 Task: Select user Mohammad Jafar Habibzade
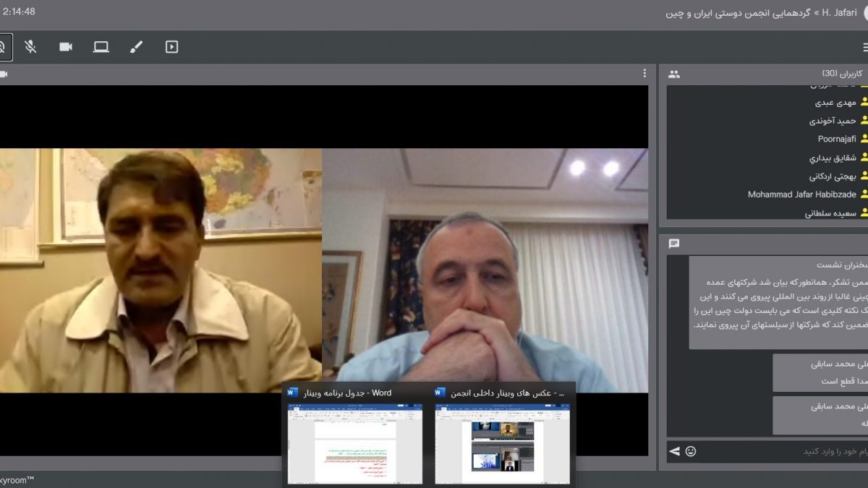click(801, 194)
